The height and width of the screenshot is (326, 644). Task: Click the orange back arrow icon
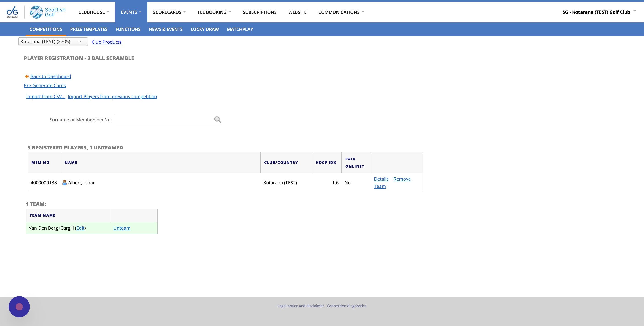[x=27, y=76]
